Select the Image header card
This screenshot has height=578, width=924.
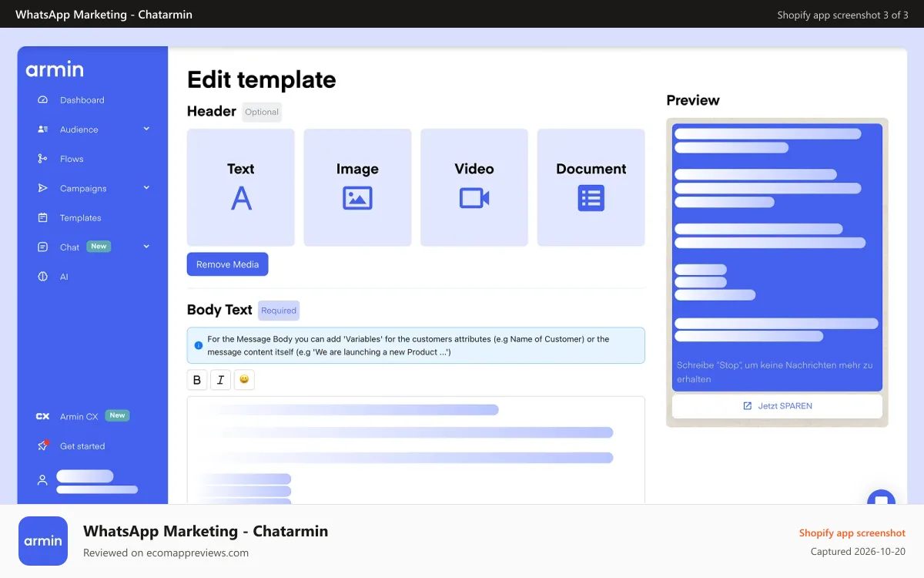(x=357, y=187)
